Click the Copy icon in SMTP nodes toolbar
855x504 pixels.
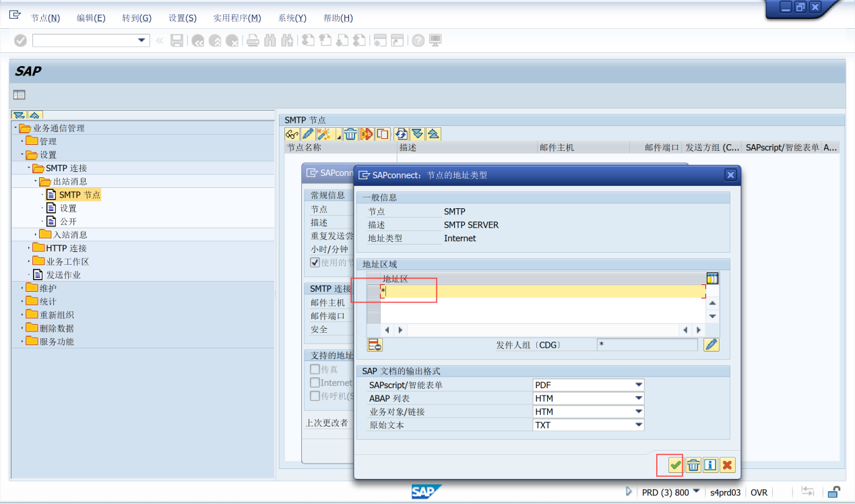tap(383, 134)
